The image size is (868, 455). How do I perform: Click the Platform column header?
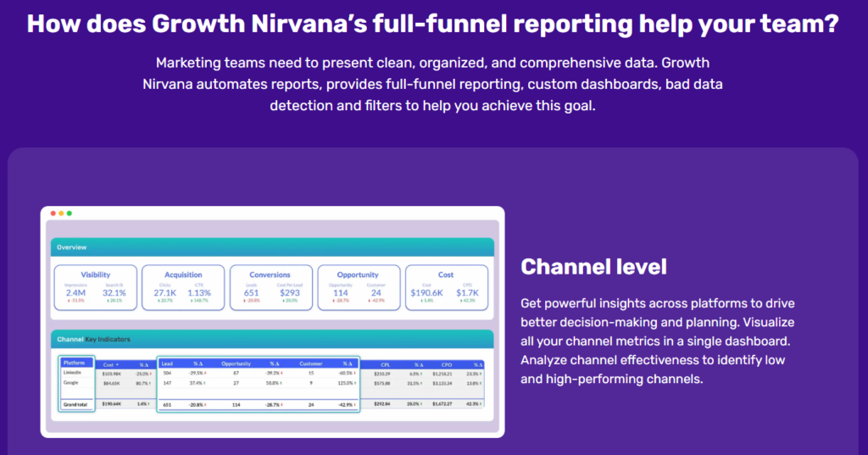click(x=75, y=363)
